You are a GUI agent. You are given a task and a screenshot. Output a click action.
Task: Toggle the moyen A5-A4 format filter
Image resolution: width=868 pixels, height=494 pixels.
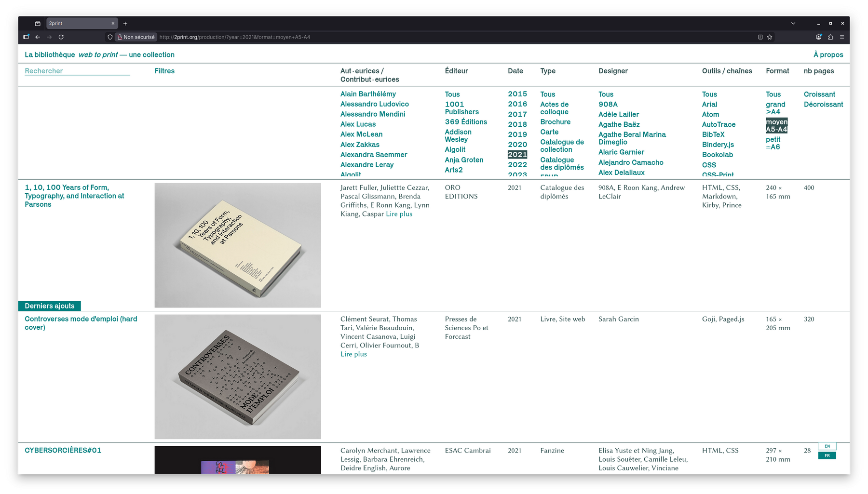click(x=776, y=126)
